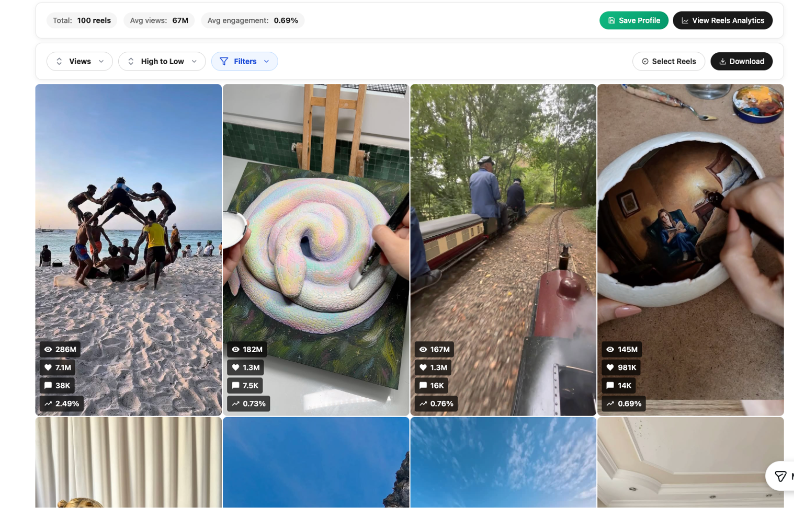Click the comment icon on the 14K badge
The height and width of the screenshot is (508, 812).
tap(611, 386)
